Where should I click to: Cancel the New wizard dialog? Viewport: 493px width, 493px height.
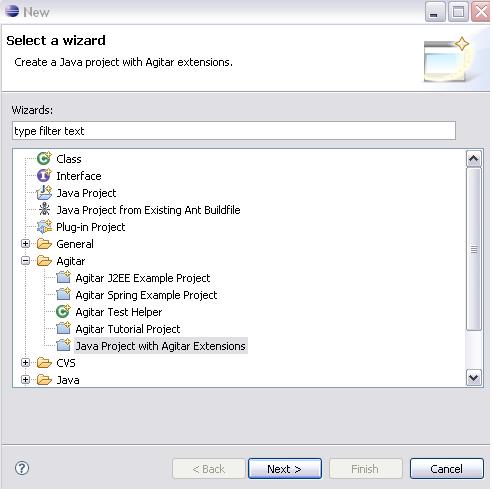click(446, 469)
